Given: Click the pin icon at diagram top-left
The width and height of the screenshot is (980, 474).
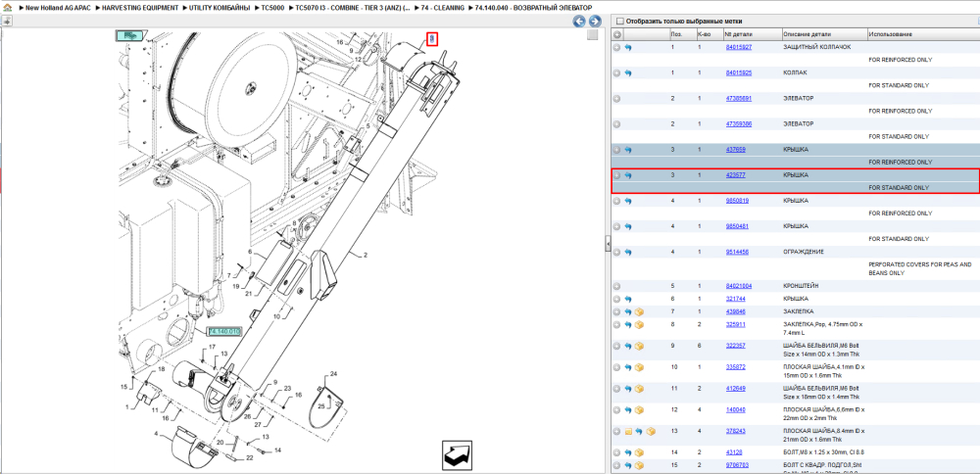Looking at the screenshot, I should pos(7,21).
